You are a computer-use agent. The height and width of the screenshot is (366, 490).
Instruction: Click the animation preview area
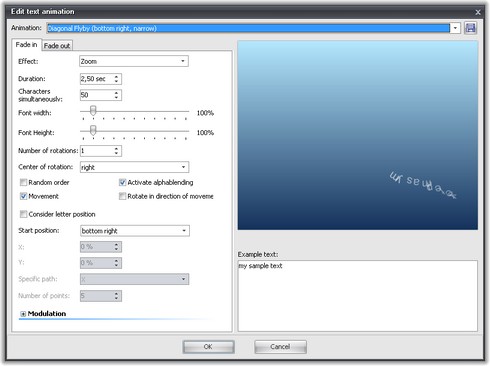point(358,135)
